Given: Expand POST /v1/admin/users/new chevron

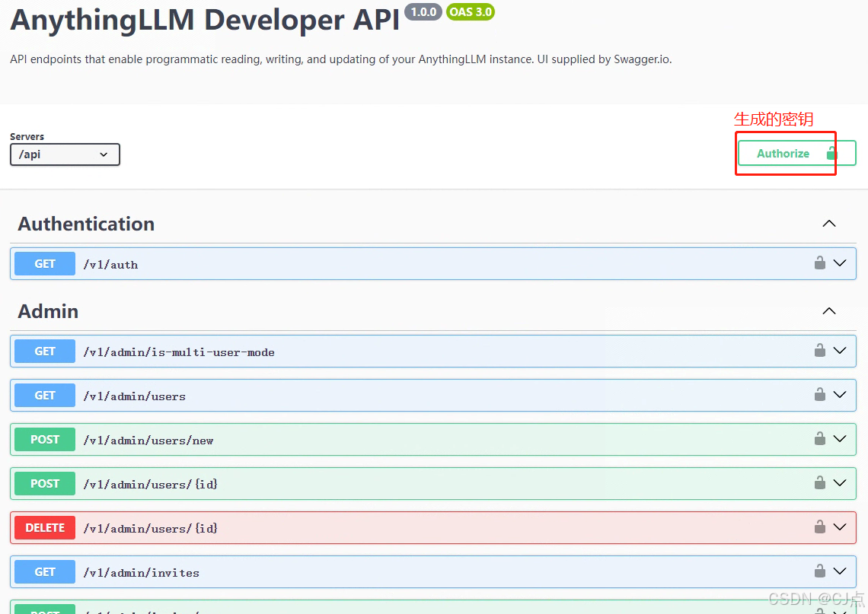Looking at the screenshot, I should (x=840, y=439).
